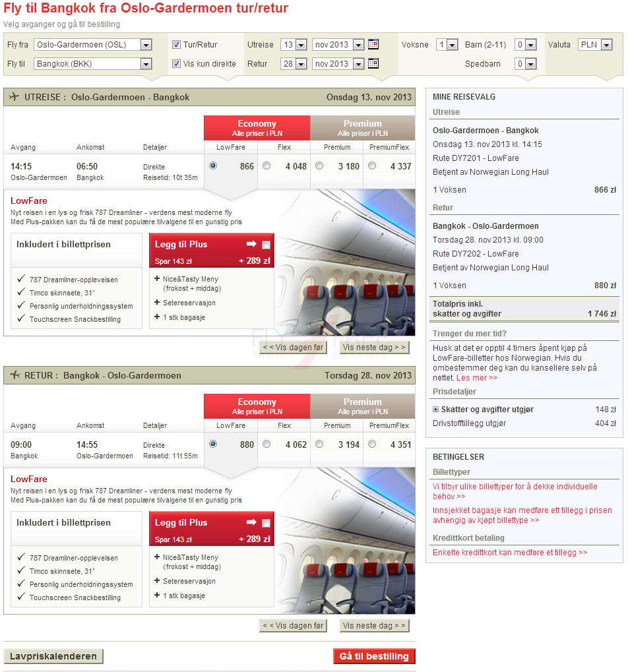Tick the return Legg til Plus checkbox

pyautogui.click(x=267, y=523)
